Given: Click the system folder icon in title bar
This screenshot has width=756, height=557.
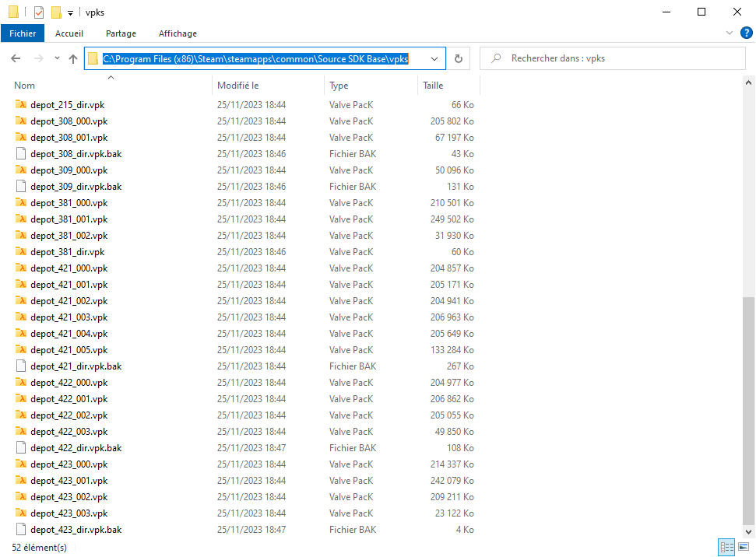Looking at the screenshot, I should (x=13, y=12).
